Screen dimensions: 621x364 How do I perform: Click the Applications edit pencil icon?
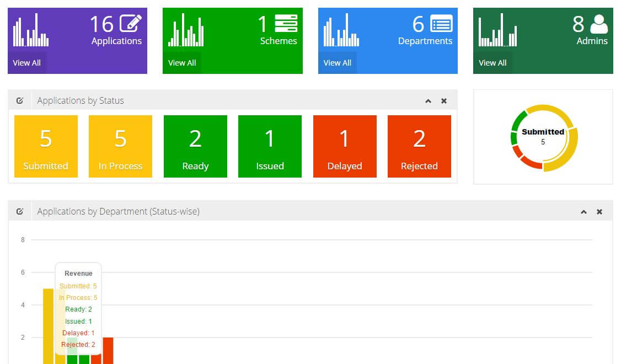click(131, 24)
